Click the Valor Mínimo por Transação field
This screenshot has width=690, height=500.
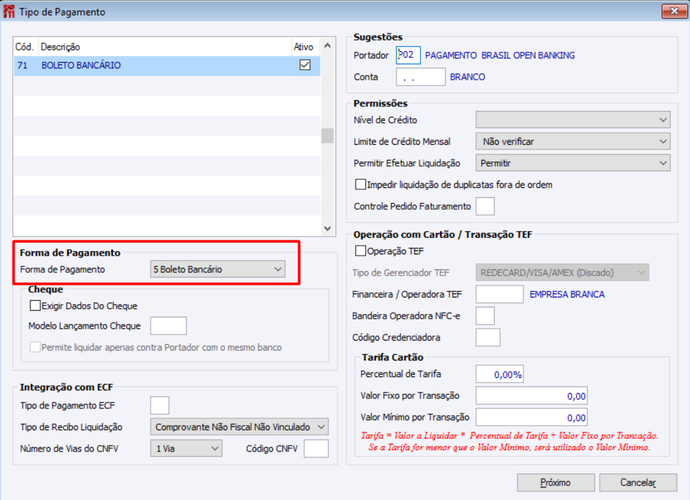point(532,417)
